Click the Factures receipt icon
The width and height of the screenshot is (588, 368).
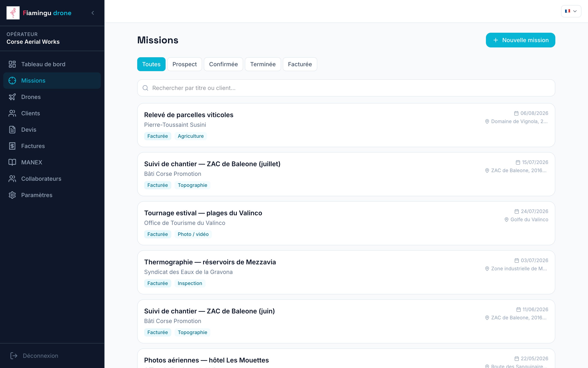[12, 146]
